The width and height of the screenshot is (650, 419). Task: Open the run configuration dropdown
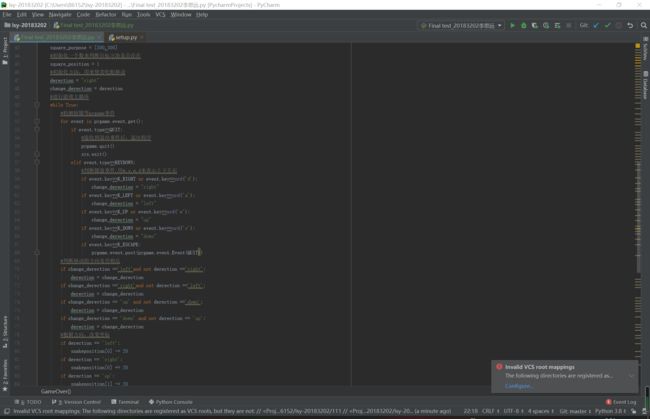click(461, 26)
